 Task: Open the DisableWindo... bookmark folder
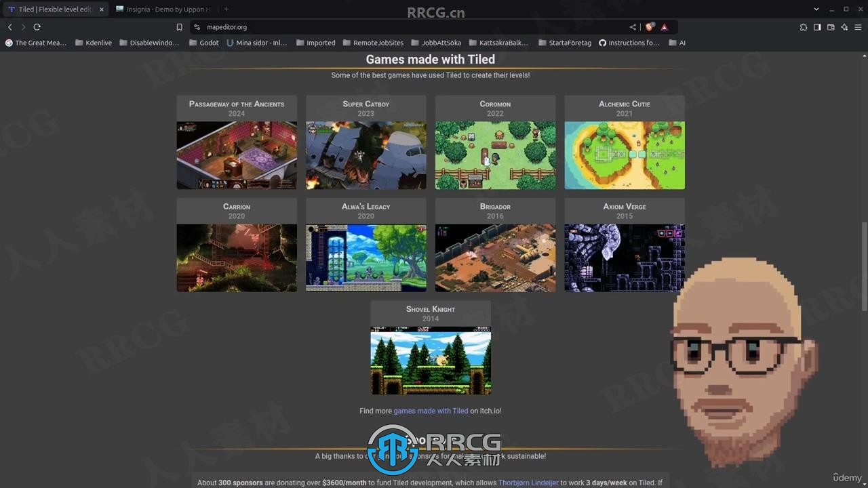tap(149, 43)
